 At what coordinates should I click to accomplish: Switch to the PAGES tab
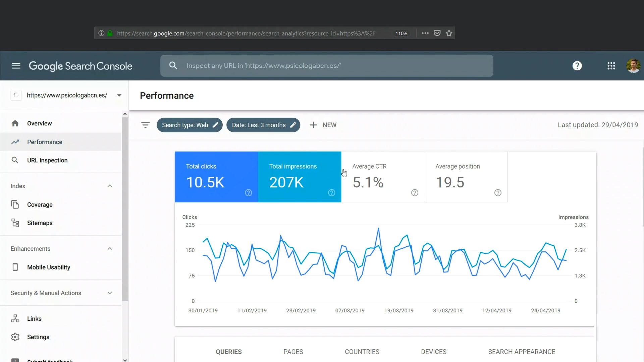[x=293, y=352]
